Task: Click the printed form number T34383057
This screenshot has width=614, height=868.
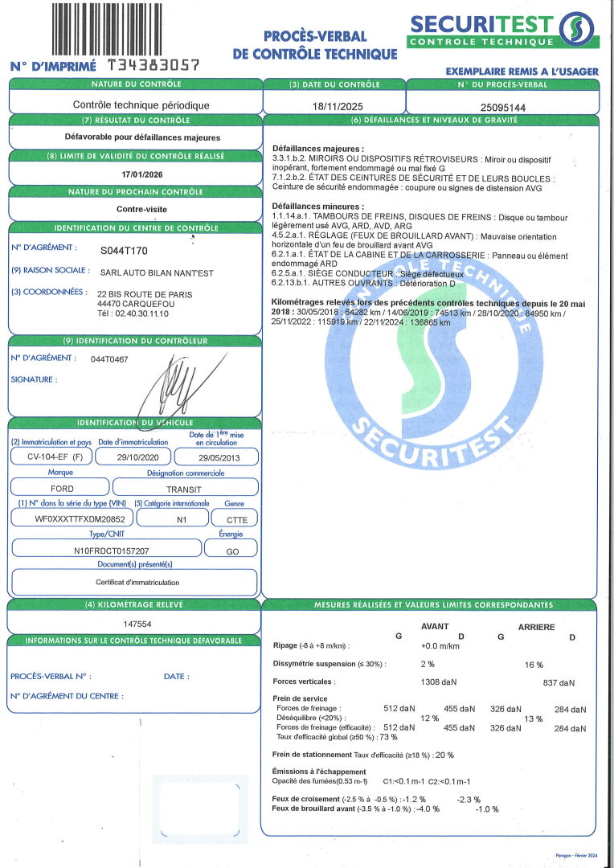Action: point(153,65)
